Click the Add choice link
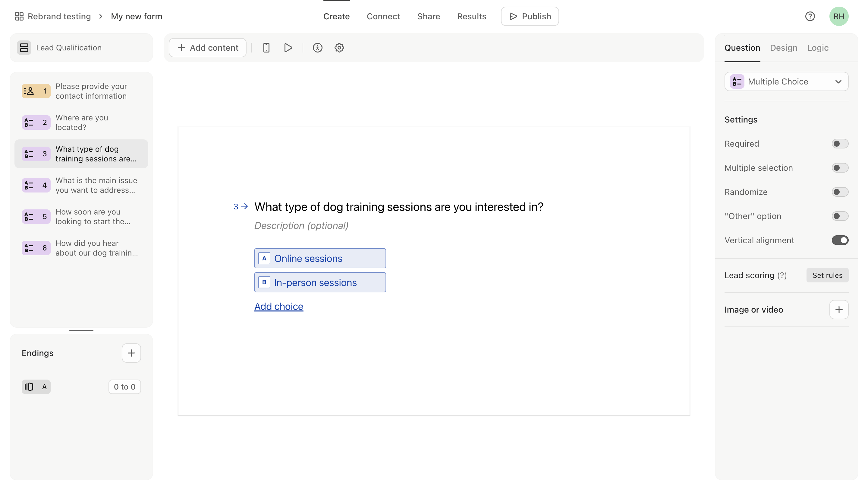 [278, 306]
